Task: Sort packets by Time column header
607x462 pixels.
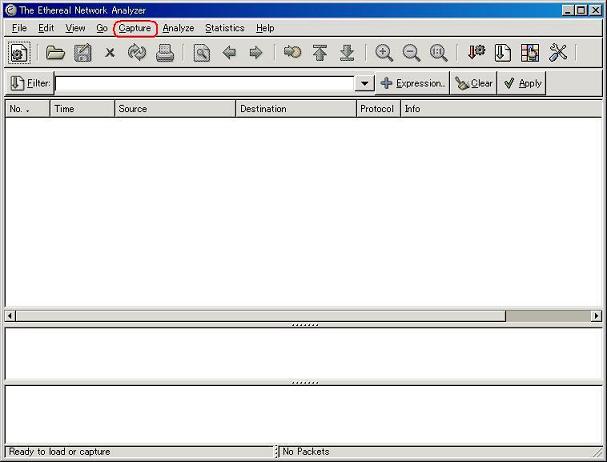Action: pyautogui.click(x=82, y=109)
